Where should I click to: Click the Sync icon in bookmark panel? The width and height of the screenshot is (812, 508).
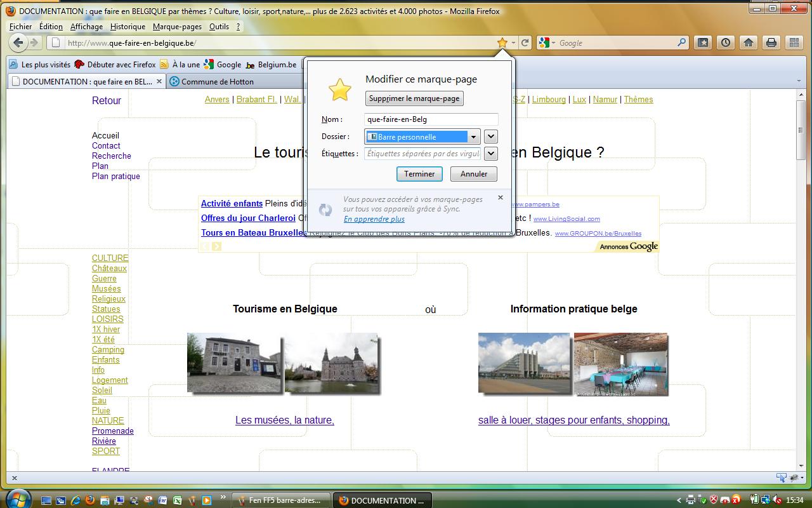[x=325, y=210]
